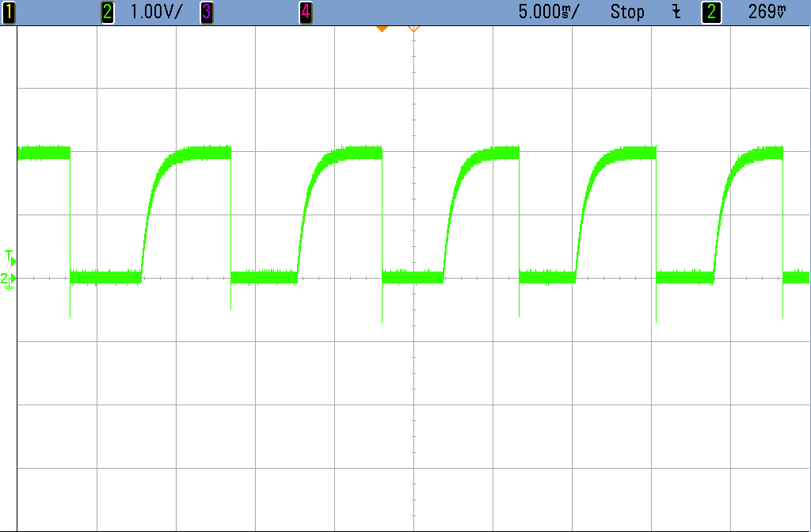Select the purple channel 3 indicator
811x532 pixels.
tap(206, 12)
